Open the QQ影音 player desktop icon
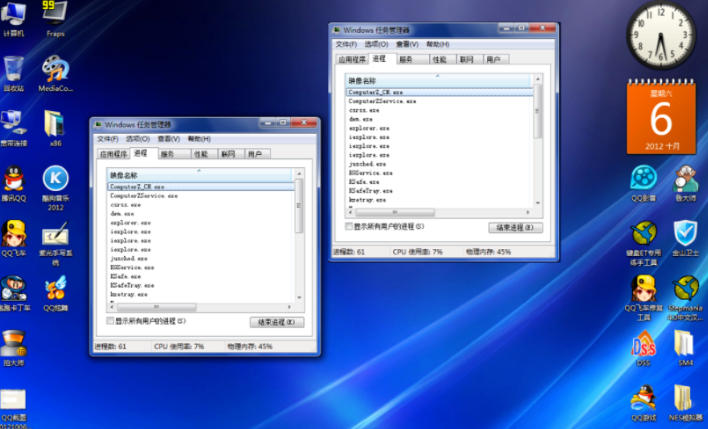 [644, 179]
